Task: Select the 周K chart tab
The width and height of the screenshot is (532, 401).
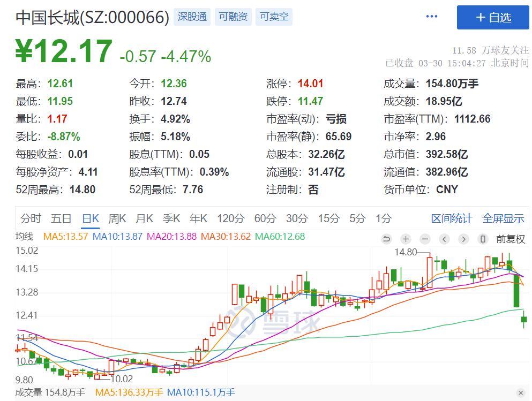Action: coord(117,218)
